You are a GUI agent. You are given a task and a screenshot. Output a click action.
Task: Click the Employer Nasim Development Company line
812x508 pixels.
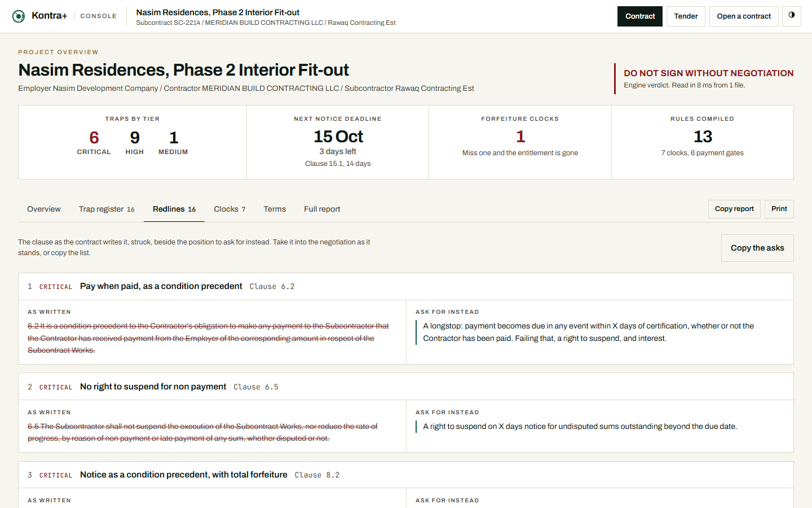point(246,89)
